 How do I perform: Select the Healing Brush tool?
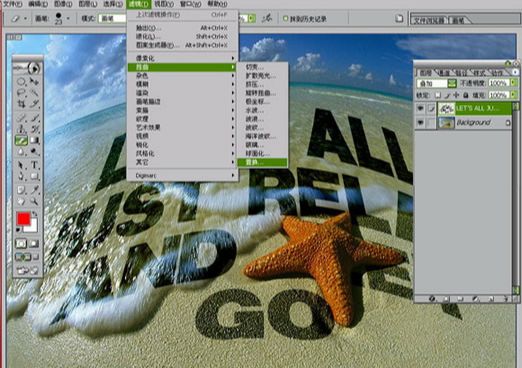pos(21,118)
